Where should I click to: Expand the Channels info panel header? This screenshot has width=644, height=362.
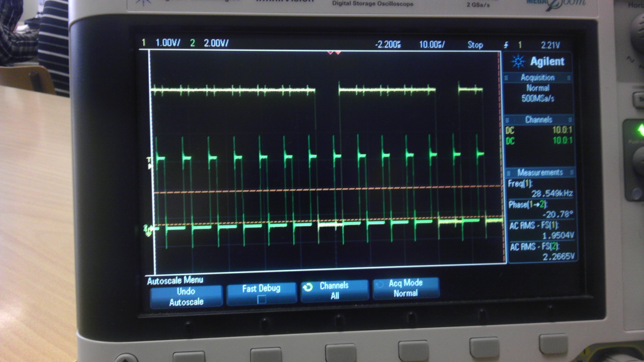tap(538, 120)
